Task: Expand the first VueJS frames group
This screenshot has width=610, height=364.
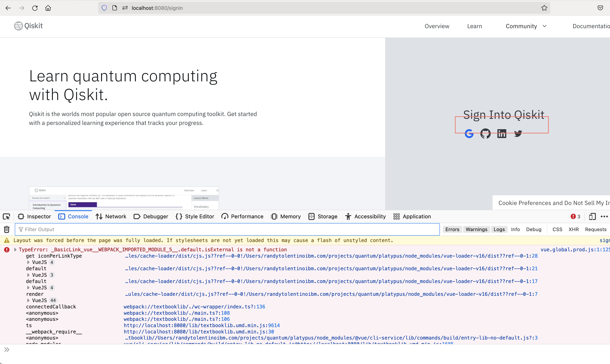Action: point(28,262)
